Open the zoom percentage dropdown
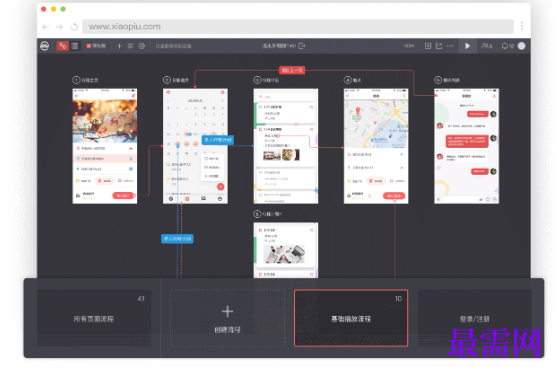 (x=409, y=46)
